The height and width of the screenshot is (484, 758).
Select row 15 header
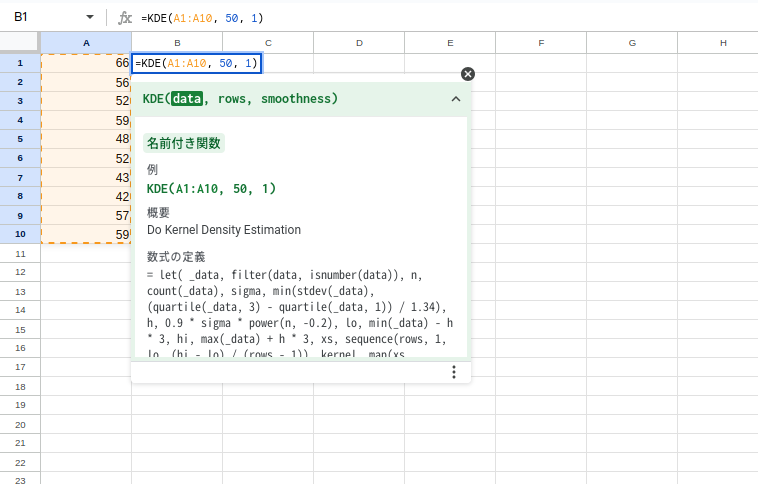tap(20, 329)
